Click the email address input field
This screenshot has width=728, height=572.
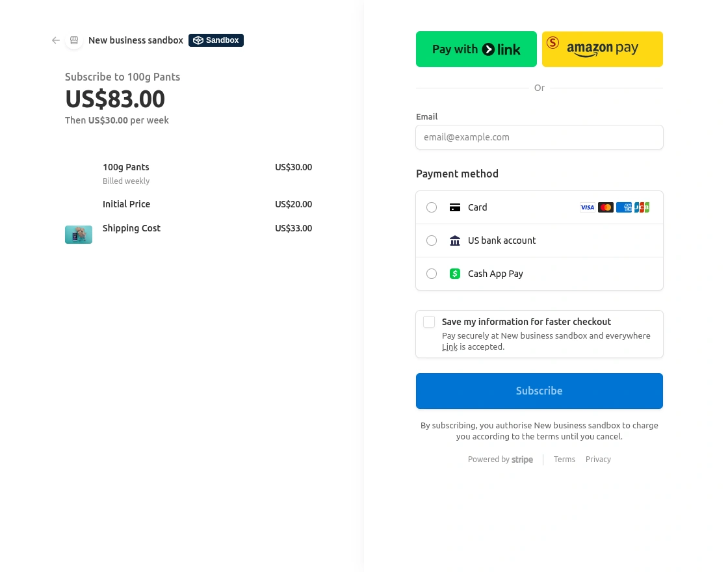(x=539, y=137)
